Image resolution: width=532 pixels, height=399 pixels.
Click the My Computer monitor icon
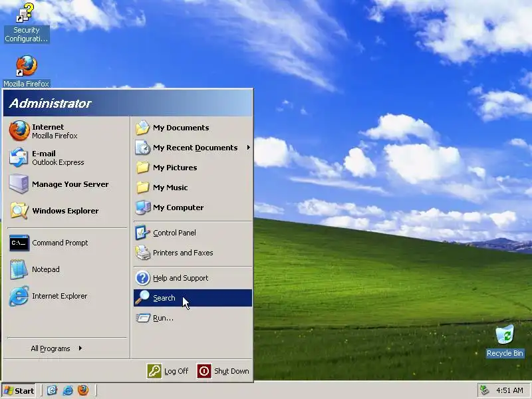[143, 207]
